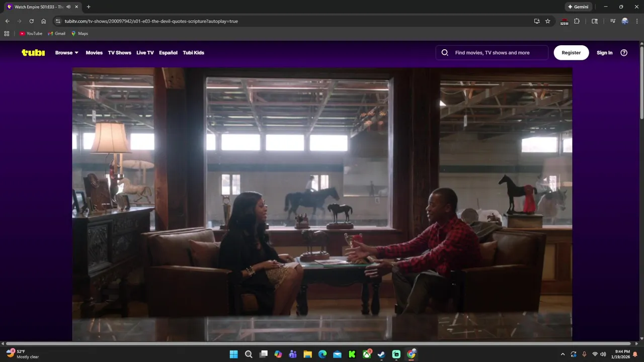
Task: Open Xbox app from taskbar
Action: 367,354
